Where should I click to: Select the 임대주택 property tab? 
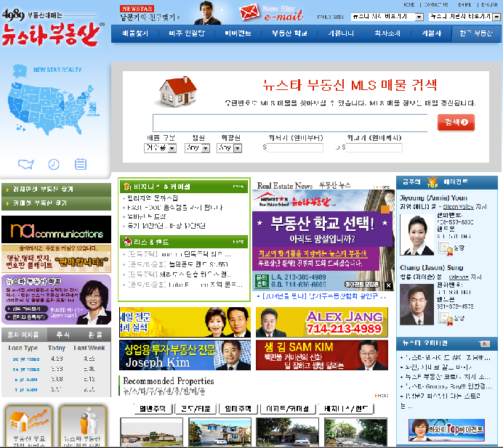coord(238,409)
